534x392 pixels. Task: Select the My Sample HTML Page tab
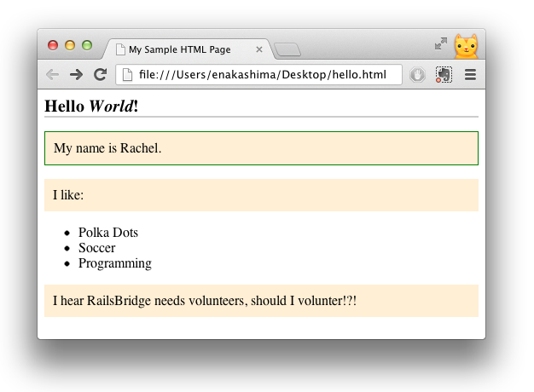point(183,49)
